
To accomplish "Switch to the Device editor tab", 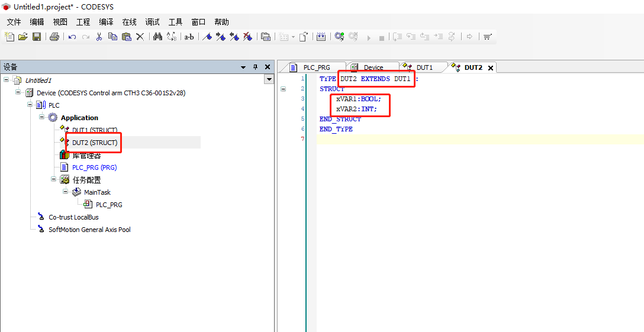I will [x=373, y=67].
